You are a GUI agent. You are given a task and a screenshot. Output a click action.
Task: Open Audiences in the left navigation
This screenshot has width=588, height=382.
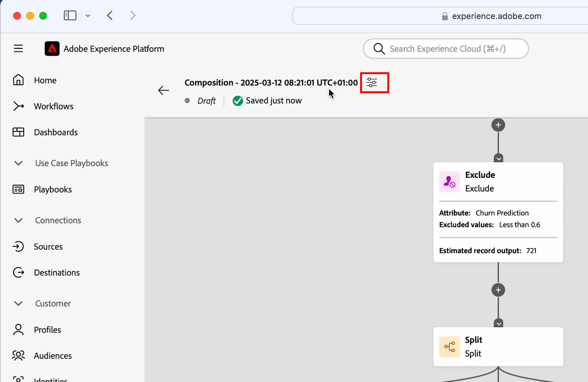pyautogui.click(x=53, y=356)
